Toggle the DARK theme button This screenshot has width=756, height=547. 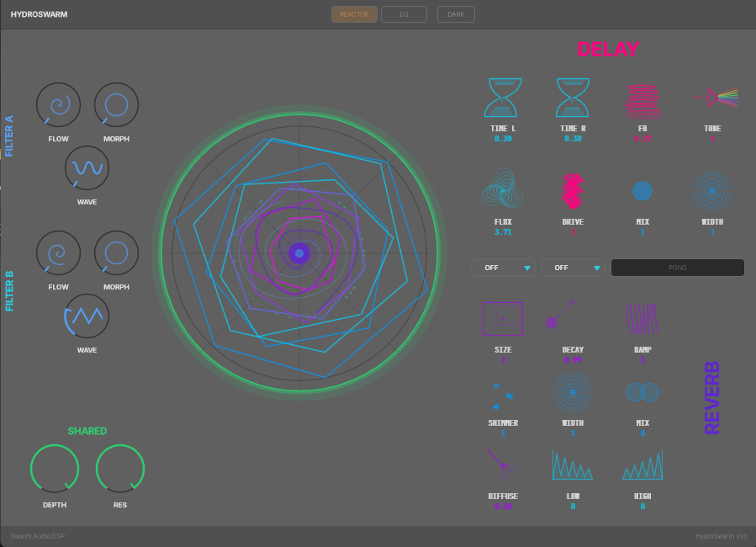pyautogui.click(x=456, y=14)
